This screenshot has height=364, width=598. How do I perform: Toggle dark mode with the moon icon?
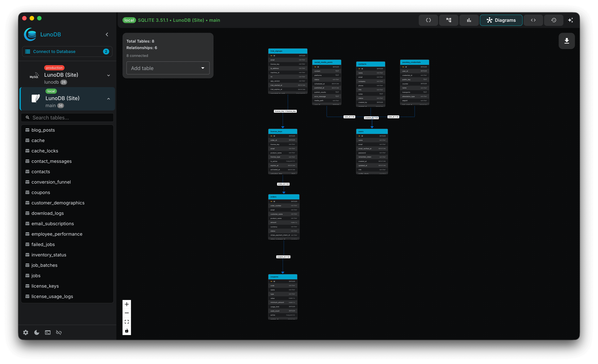[37, 332]
